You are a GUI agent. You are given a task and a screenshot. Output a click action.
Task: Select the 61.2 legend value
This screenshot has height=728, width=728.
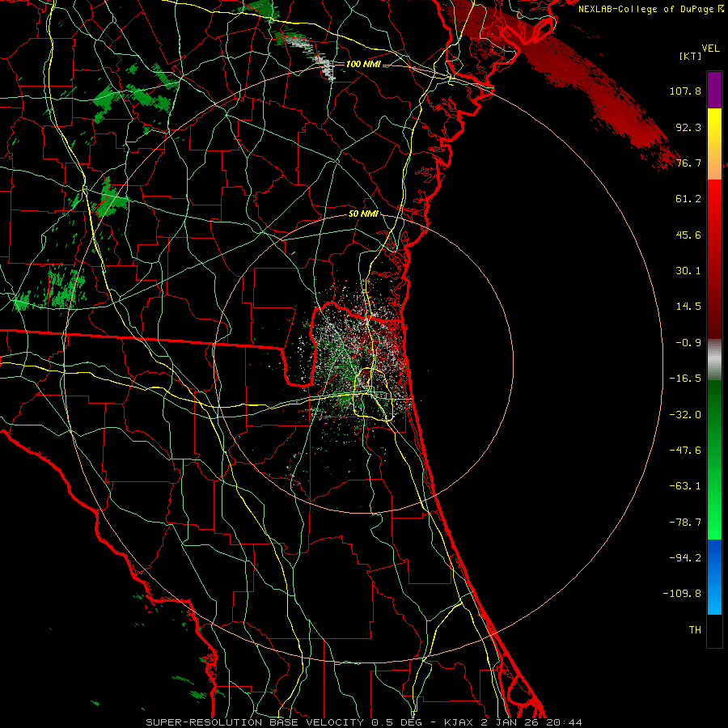click(x=688, y=199)
